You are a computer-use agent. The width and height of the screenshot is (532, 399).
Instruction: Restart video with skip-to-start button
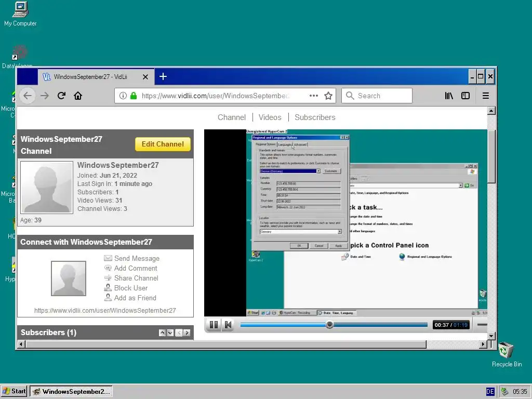pyautogui.click(x=229, y=325)
